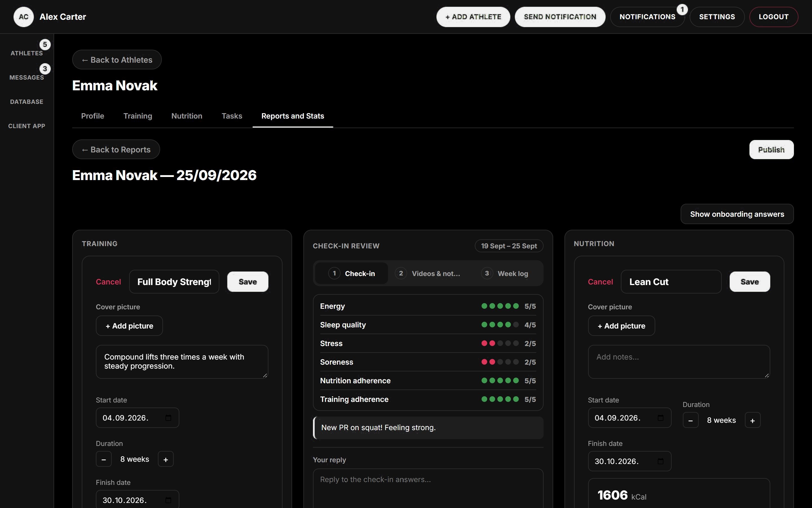Open calendar icon in Nutrition finish date
This screenshot has width=812, height=508.
pos(660,461)
